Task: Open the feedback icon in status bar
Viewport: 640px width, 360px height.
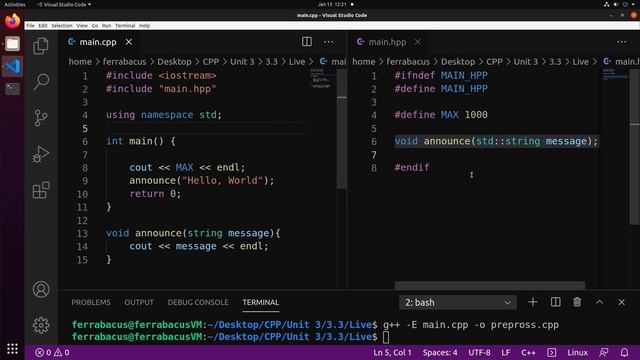Action: (603, 352)
